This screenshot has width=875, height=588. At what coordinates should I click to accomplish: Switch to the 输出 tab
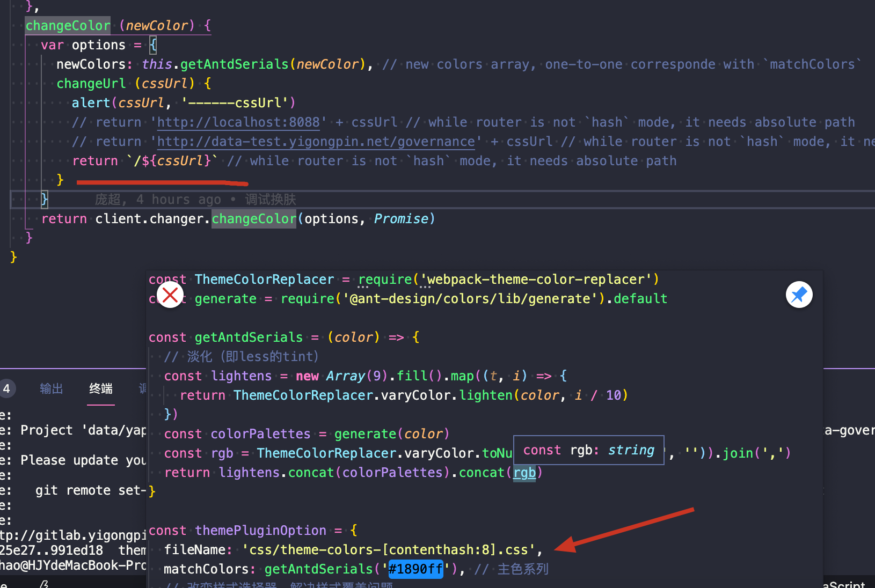[51, 388]
